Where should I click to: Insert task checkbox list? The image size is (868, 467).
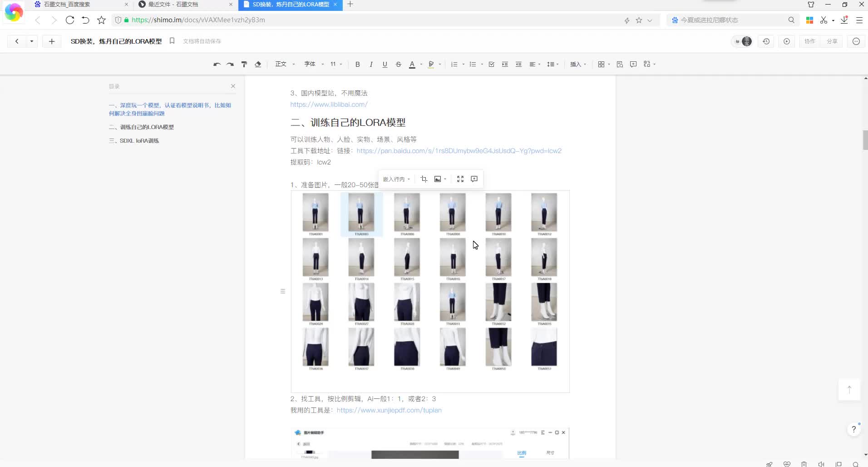coord(491,64)
